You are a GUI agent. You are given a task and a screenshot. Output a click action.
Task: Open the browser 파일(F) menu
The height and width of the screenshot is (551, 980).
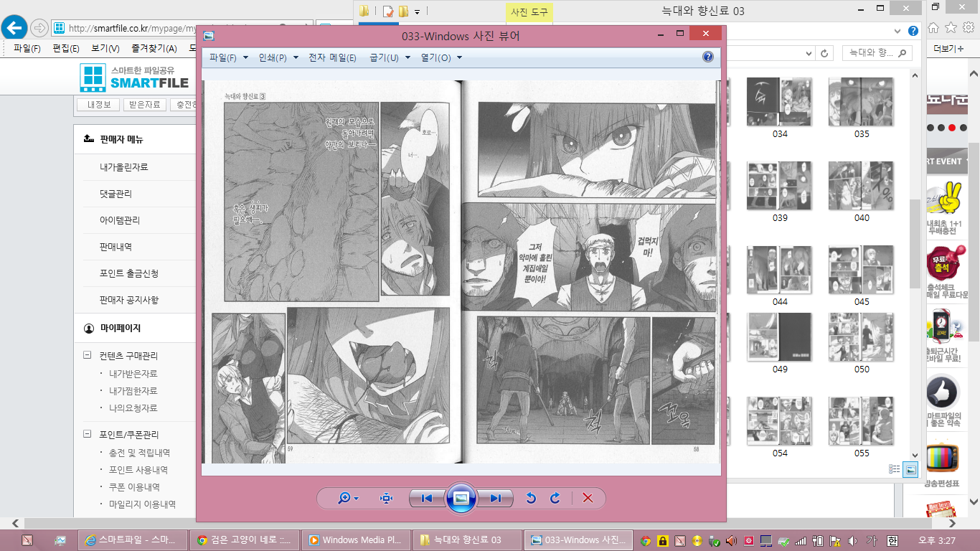27,48
